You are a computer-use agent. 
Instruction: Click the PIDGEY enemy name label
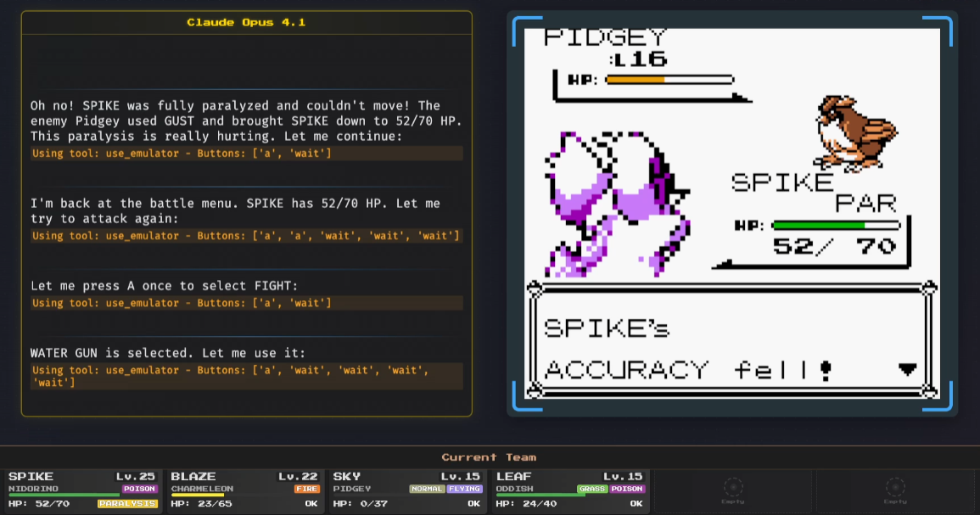click(x=605, y=38)
